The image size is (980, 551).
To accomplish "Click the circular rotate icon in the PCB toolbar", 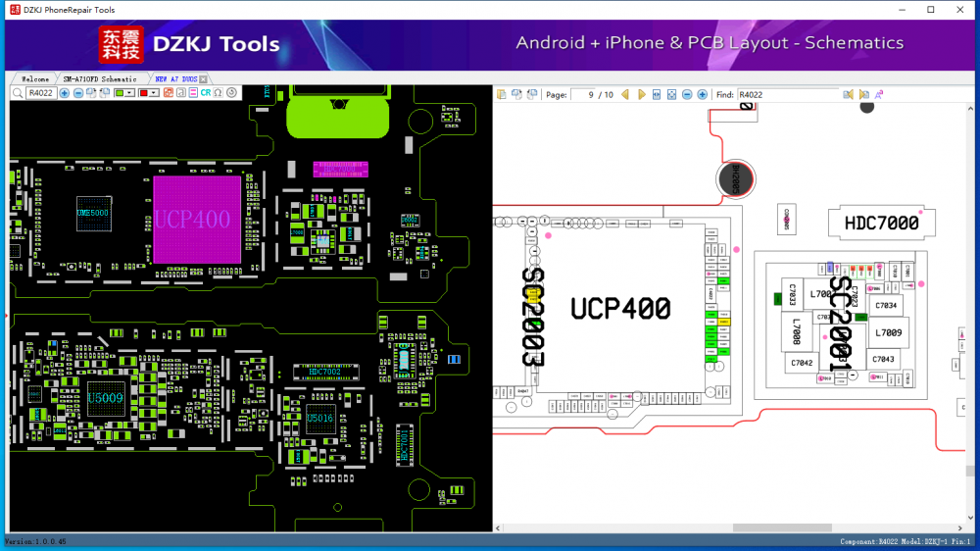I will (x=231, y=93).
